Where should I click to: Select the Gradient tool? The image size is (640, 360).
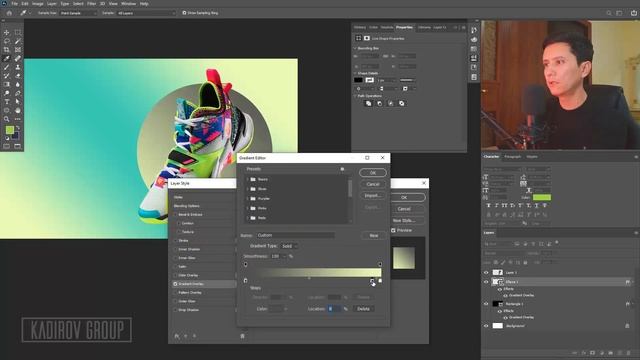click(x=7, y=84)
